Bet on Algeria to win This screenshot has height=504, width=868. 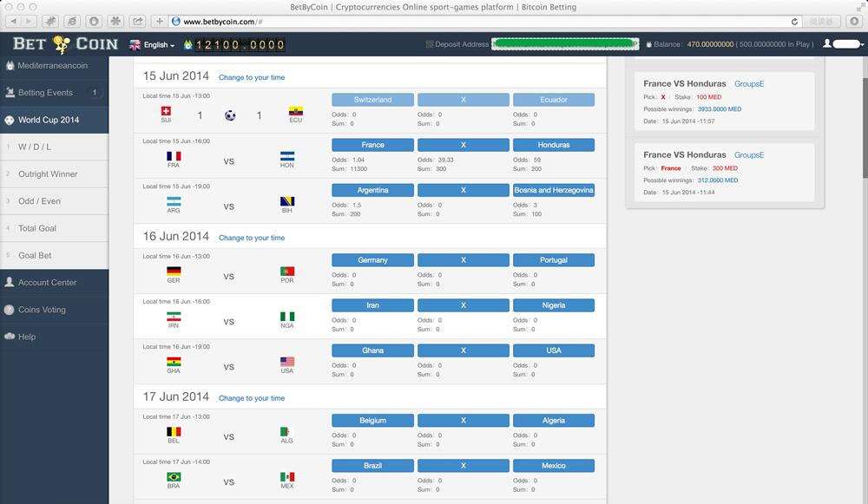click(554, 421)
